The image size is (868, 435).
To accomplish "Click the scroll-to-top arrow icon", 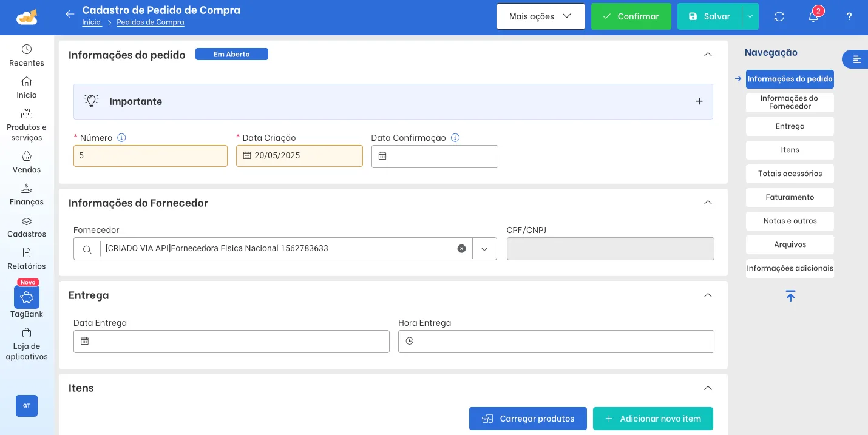I will click(x=790, y=296).
